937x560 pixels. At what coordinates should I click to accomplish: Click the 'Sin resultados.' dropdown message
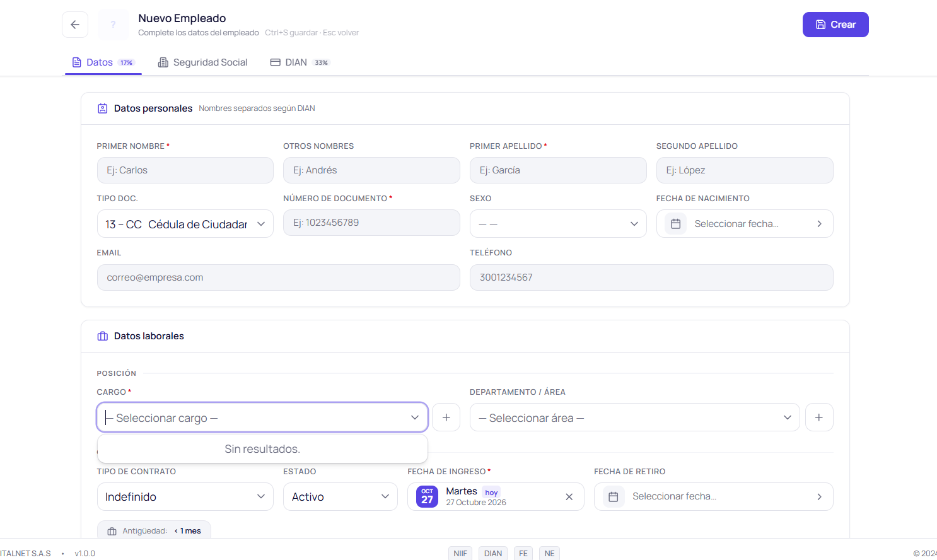[262, 449]
